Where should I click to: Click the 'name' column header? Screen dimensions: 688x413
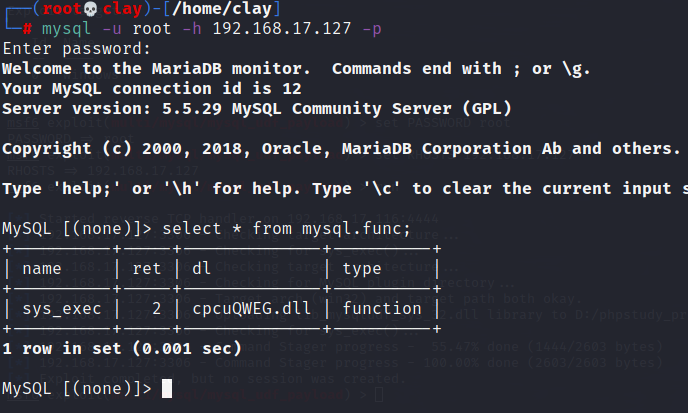pyautogui.click(x=42, y=269)
